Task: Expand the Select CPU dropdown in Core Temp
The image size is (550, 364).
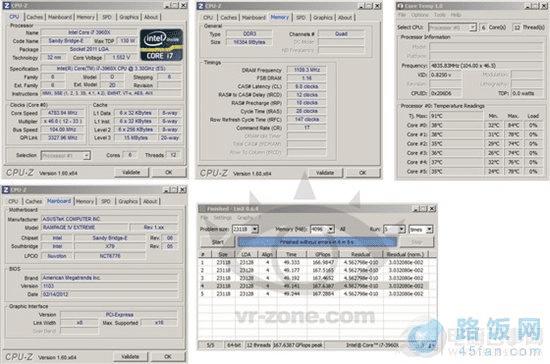Action: tap(473, 27)
